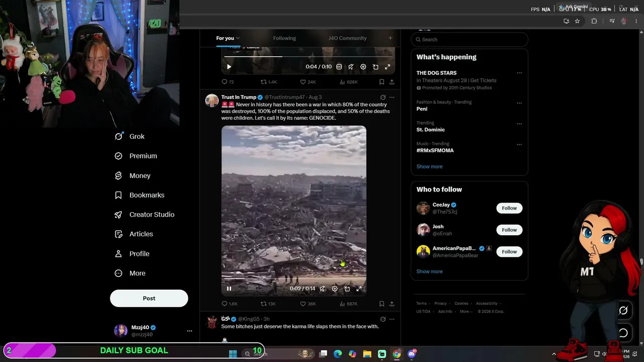The image size is (644, 362).
Task: Follow Josh
Action: coord(509,230)
